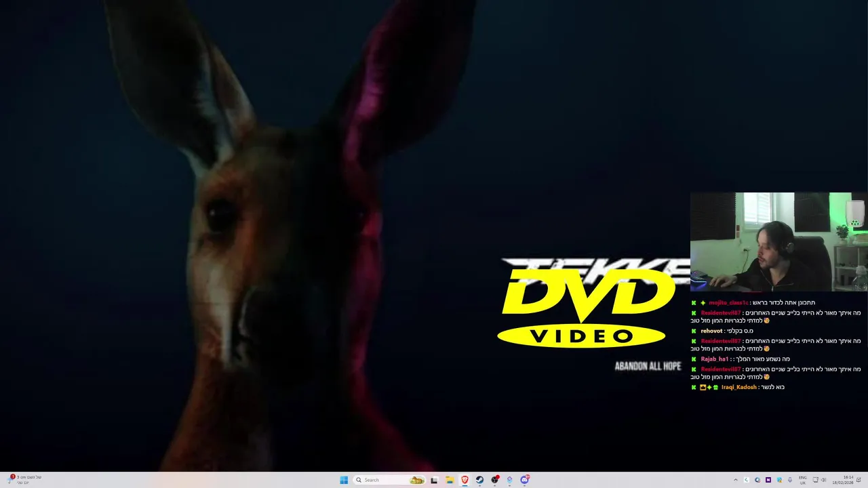Open the notification center icon

859,480
